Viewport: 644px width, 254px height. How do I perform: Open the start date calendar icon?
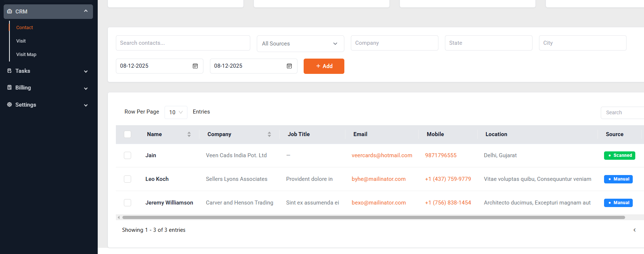(195, 66)
